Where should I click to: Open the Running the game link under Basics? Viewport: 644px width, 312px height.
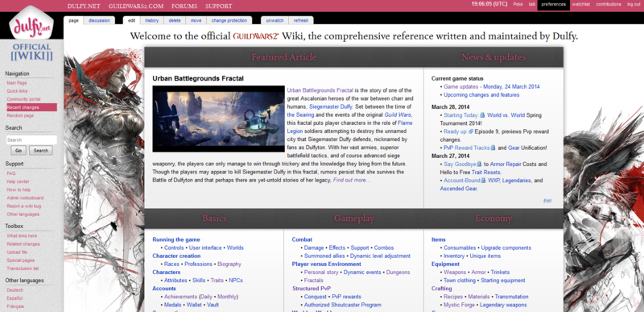176,239
